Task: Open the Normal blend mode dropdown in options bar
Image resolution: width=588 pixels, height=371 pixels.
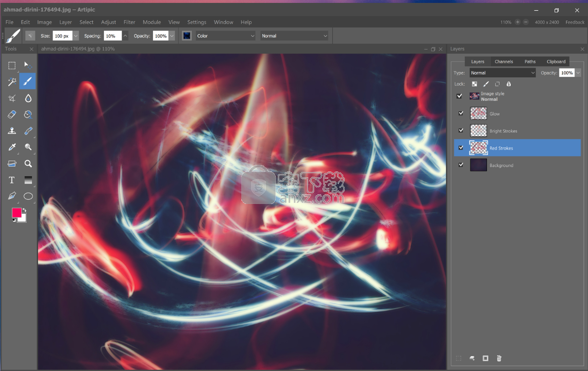Action: click(294, 36)
